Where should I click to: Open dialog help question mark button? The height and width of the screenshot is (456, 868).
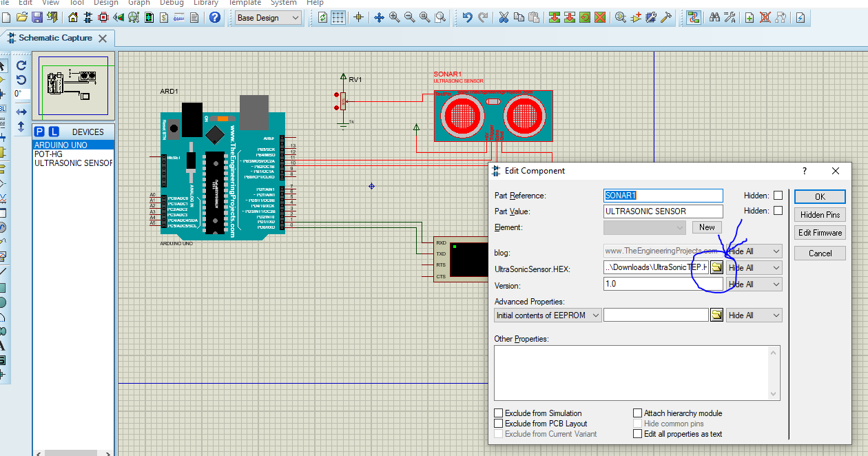click(x=805, y=171)
